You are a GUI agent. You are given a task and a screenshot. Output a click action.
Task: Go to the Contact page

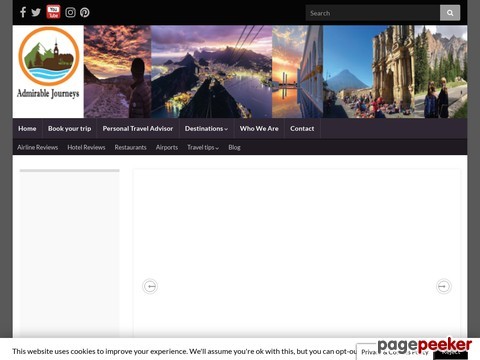pyautogui.click(x=302, y=129)
